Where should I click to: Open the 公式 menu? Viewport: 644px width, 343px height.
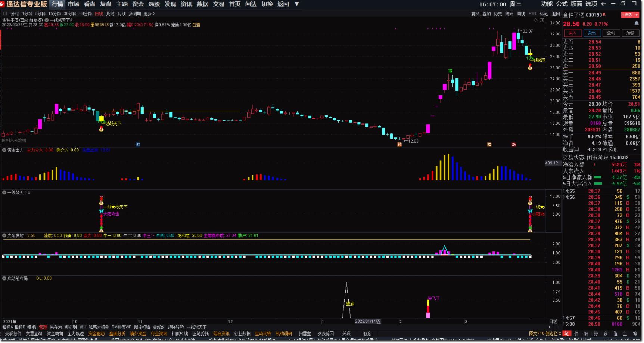(x=562, y=4)
